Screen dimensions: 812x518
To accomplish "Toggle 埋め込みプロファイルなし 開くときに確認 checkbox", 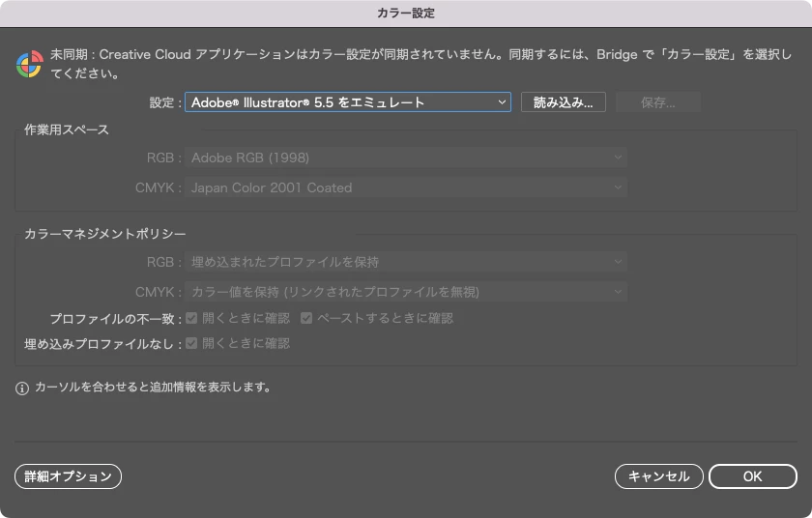I will click(x=191, y=343).
